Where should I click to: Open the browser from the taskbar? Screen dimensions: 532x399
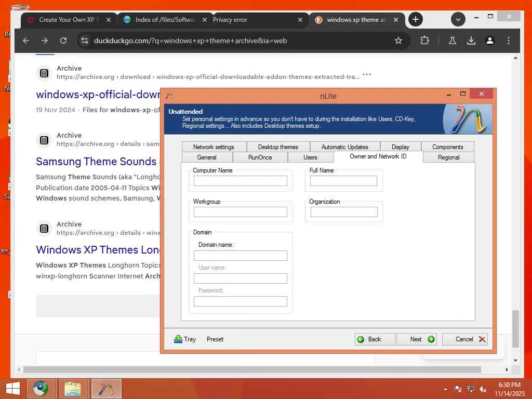(41, 389)
